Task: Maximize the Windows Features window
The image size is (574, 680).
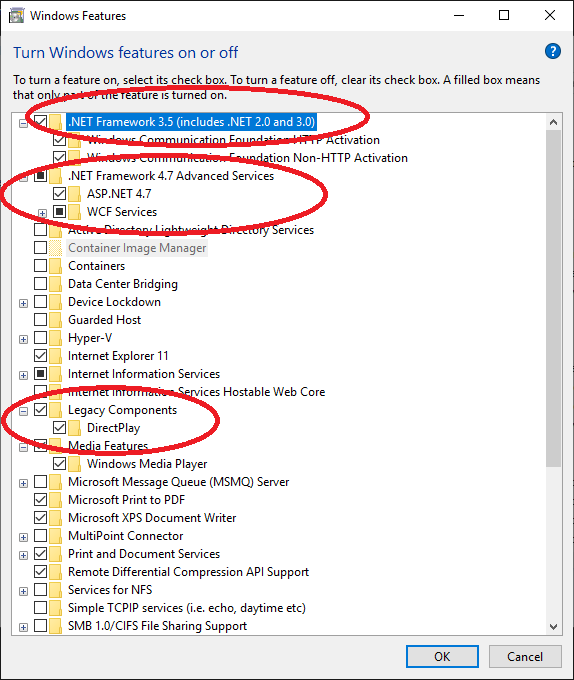Action: pos(504,16)
